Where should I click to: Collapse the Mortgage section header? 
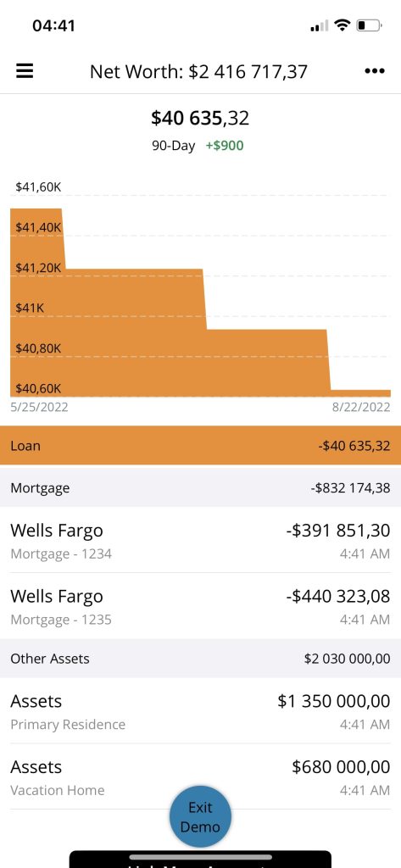pos(200,487)
